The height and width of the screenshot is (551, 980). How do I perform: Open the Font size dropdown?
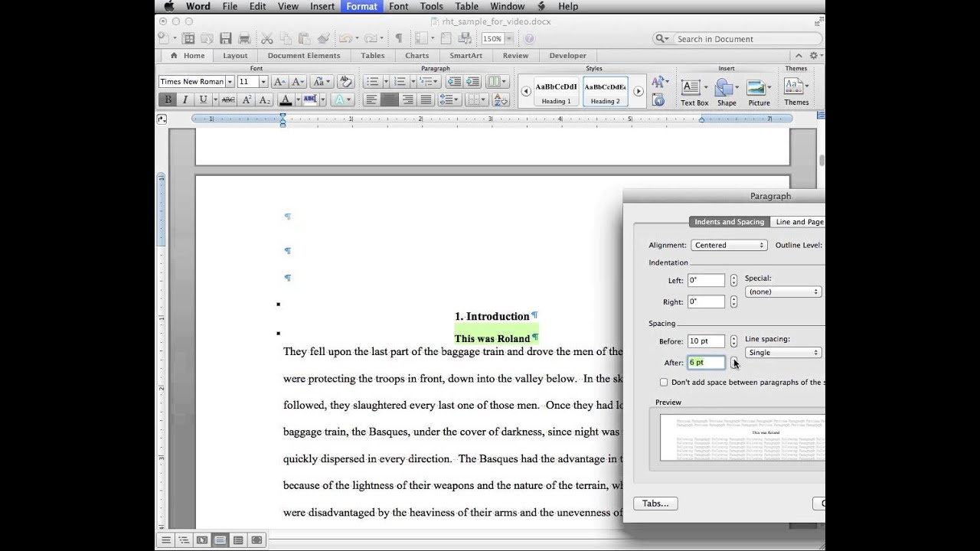point(263,81)
